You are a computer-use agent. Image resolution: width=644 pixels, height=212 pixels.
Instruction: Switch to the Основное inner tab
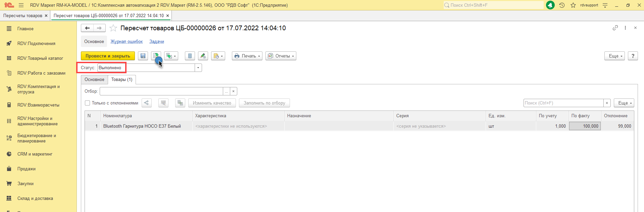94,80
